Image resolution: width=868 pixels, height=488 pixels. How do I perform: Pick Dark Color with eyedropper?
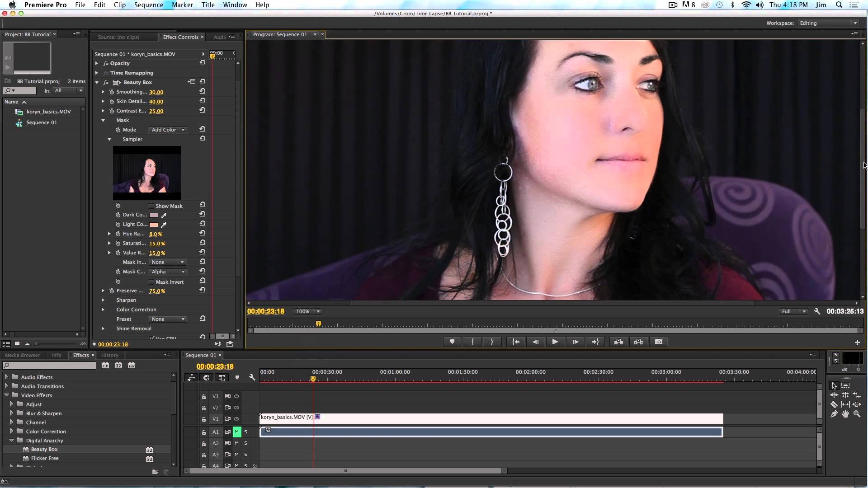coord(164,215)
